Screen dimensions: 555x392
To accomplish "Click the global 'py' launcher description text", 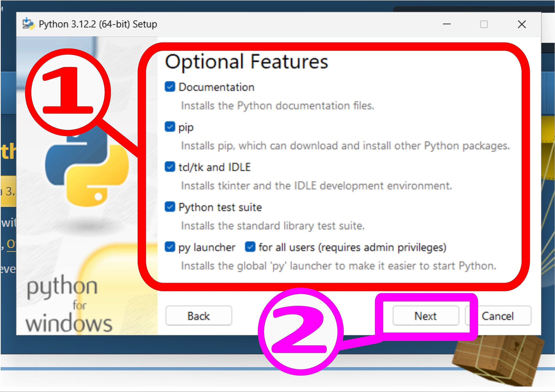I will [339, 266].
